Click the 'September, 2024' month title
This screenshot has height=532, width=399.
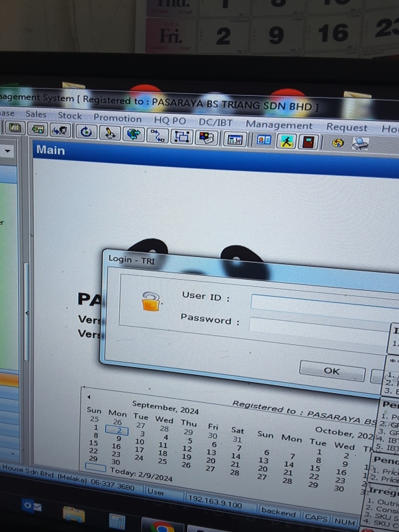pyautogui.click(x=165, y=407)
